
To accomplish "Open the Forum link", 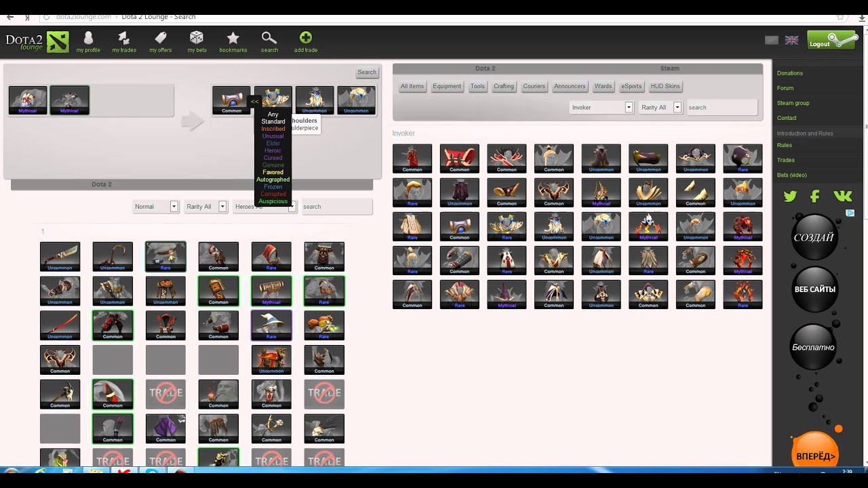I will click(x=785, y=88).
